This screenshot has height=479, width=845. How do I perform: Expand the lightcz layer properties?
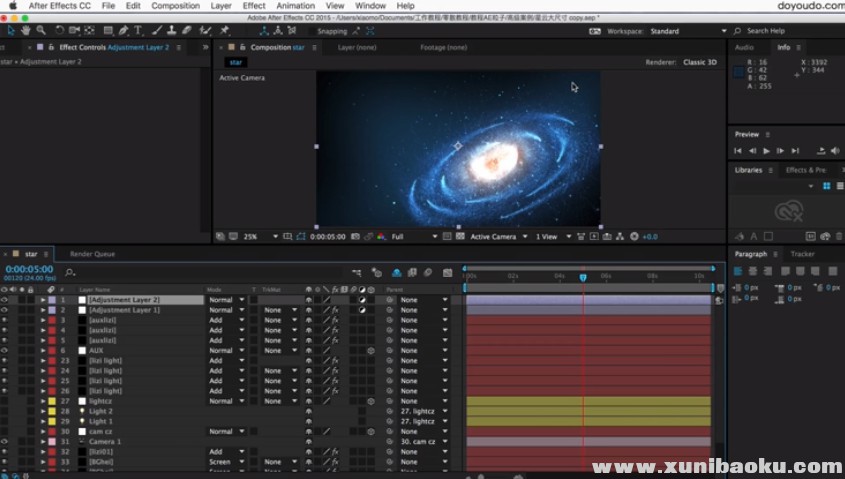pos(43,401)
